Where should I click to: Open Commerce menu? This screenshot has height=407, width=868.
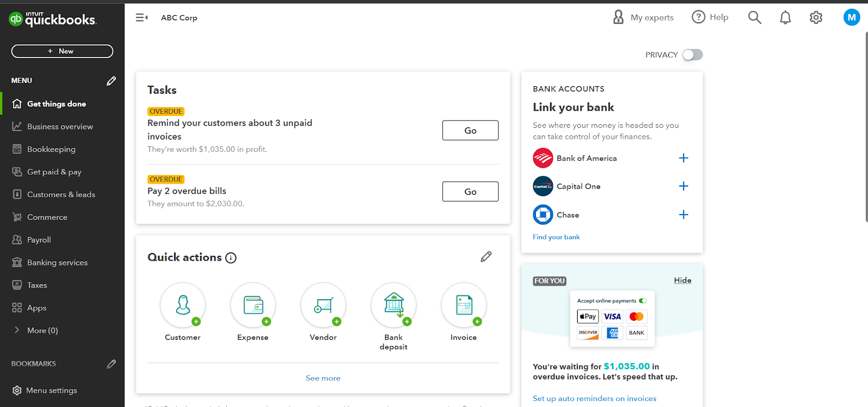(x=47, y=217)
